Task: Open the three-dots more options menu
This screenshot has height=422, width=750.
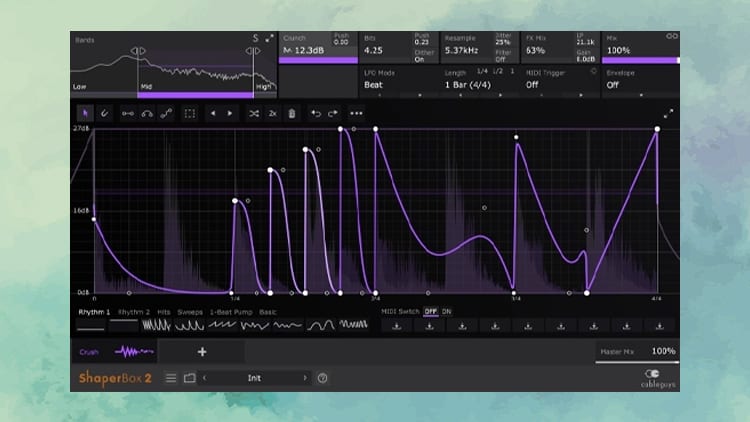Action: tap(356, 113)
